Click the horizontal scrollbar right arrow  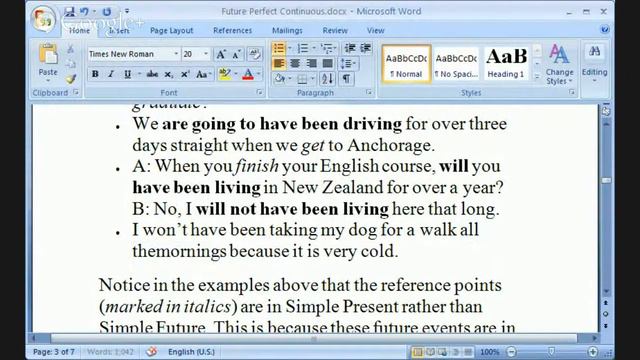point(594,338)
